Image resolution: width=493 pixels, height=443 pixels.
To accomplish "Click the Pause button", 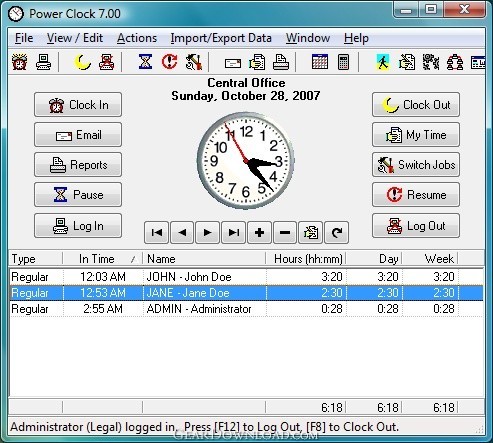I will (78, 195).
